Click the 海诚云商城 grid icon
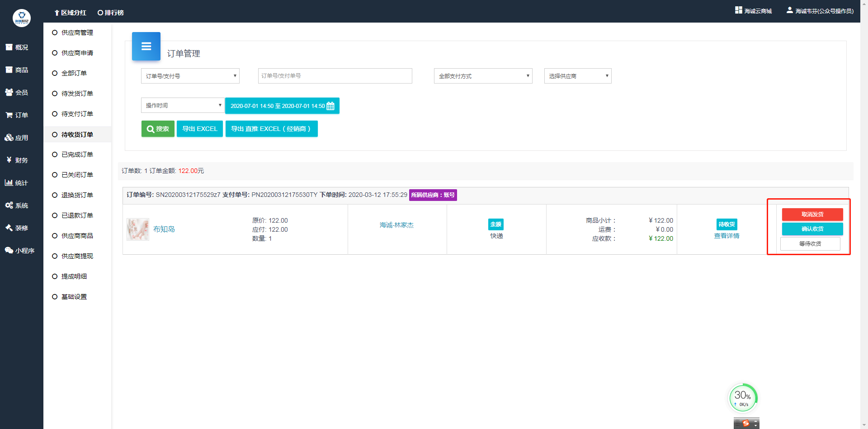The image size is (868, 429). click(739, 10)
